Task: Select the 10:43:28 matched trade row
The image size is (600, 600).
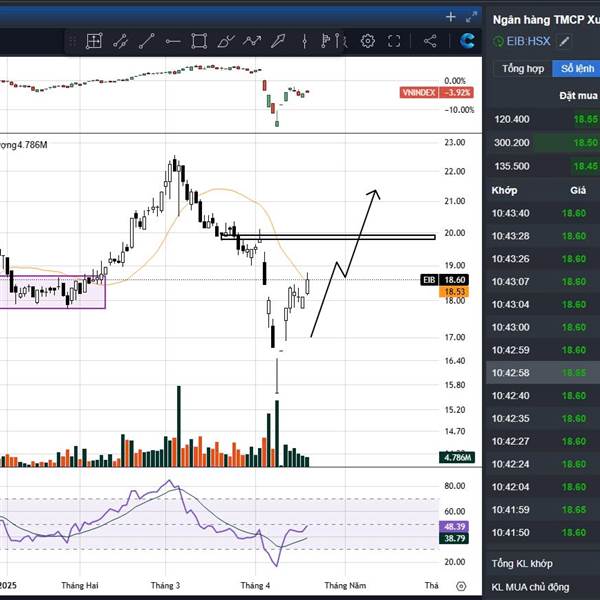Action: pyautogui.click(x=543, y=236)
